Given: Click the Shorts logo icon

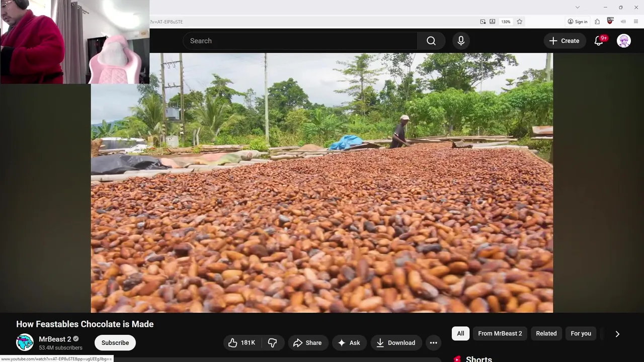Looking at the screenshot, I should point(457,359).
